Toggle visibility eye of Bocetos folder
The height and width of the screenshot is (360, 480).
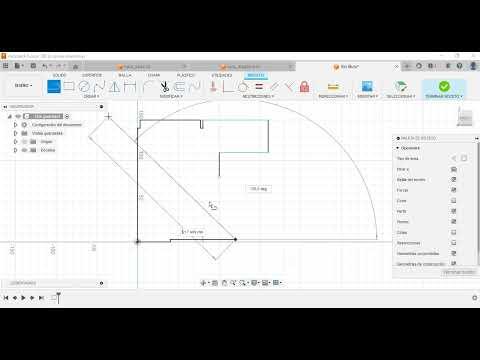point(24,150)
